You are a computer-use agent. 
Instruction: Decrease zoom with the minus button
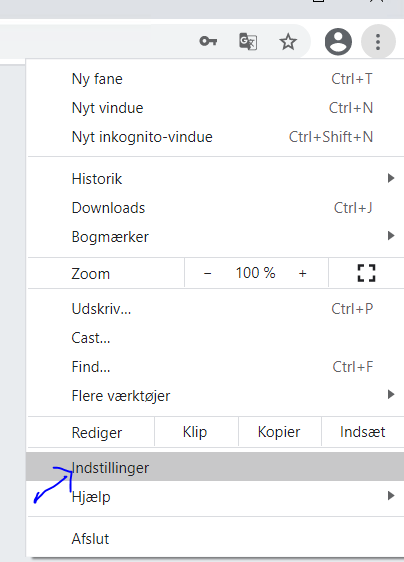[x=208, y=273]
